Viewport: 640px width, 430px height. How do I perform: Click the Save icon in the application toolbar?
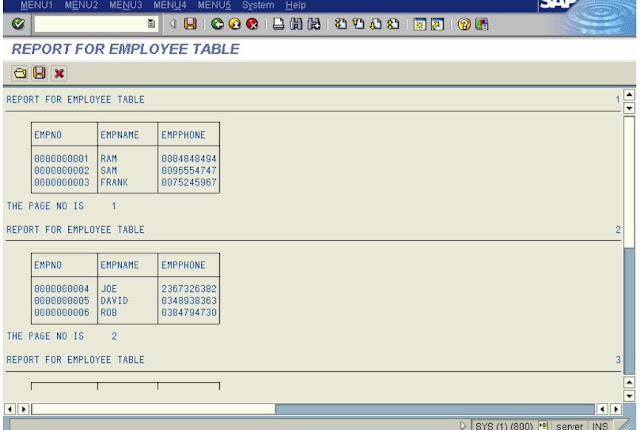39,73
